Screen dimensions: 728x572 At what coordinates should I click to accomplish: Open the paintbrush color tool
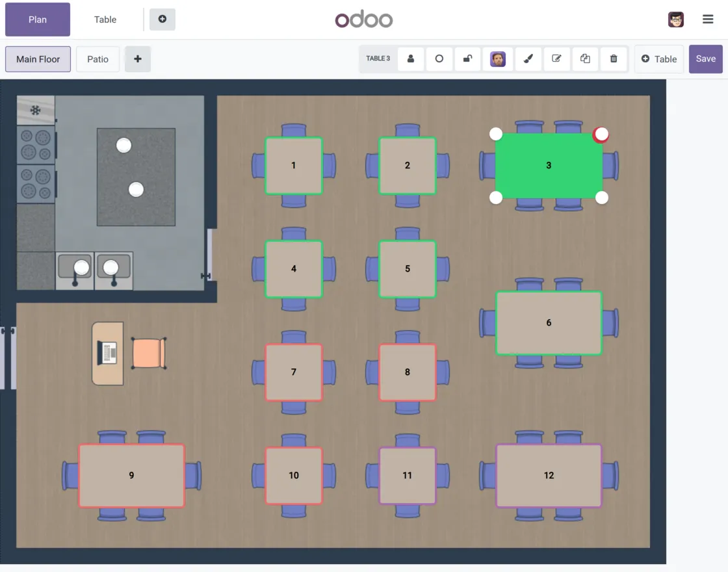click(528, 59)
